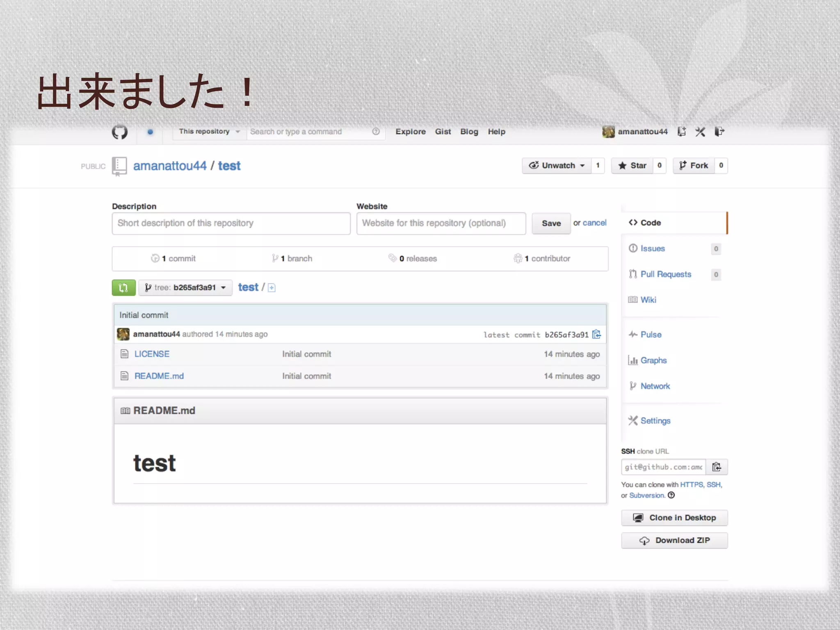Image resolution: width=840 pixels, height=630 pixels.
Task: Add new file plus icon beside test
Action: [272, 288]
